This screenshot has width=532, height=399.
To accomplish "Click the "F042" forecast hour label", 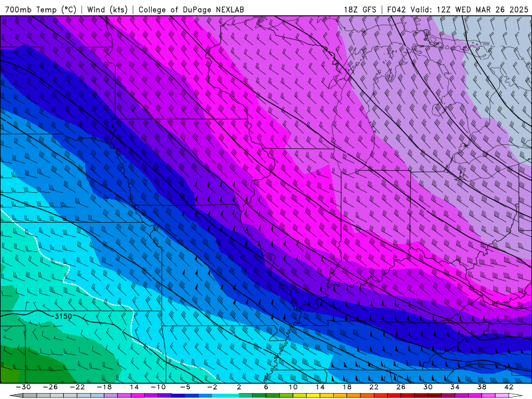I will tap(396, 10).
